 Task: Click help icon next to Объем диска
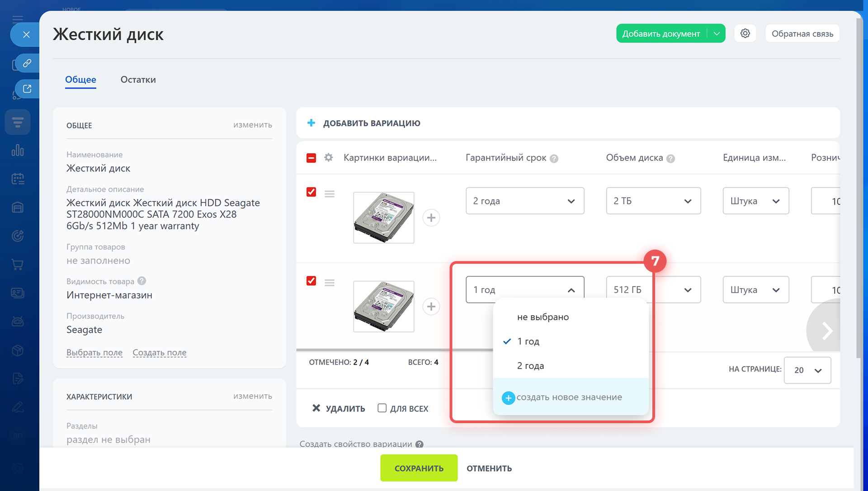671,159
